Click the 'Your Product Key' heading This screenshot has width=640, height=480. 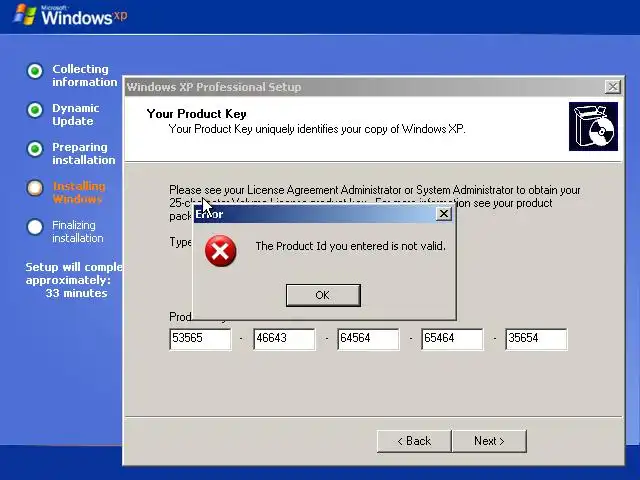point(196,113)
